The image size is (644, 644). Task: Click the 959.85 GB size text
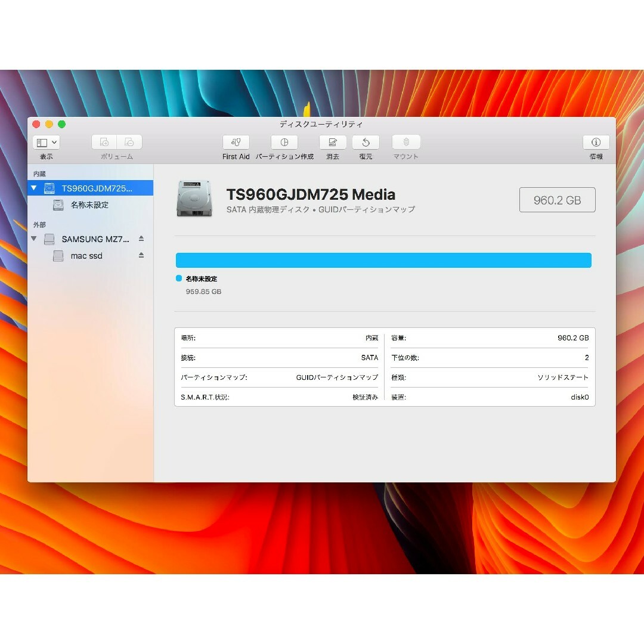pos(204,292)
